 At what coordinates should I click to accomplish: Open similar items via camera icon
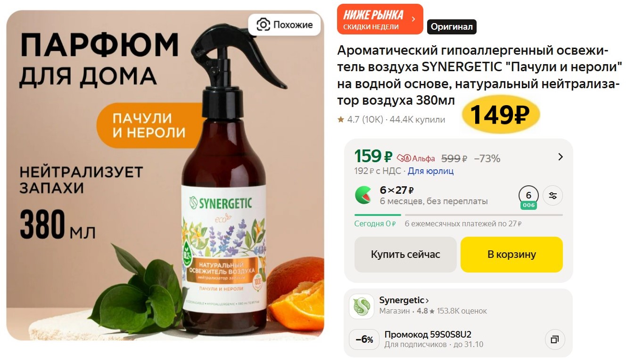pyautogui.click(x=263, y=25)
